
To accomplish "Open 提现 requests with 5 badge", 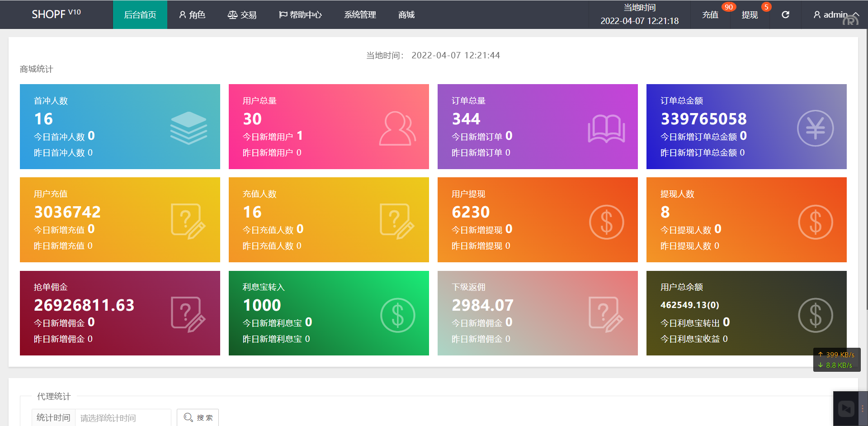I will click(750, 14).
